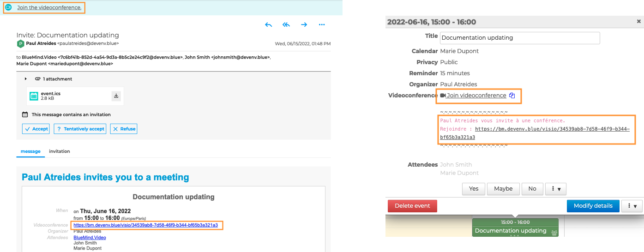The height and width of the screenshot is (252, 644).
Task: Collapse the attachment list triangle
Action: (26, 79)
